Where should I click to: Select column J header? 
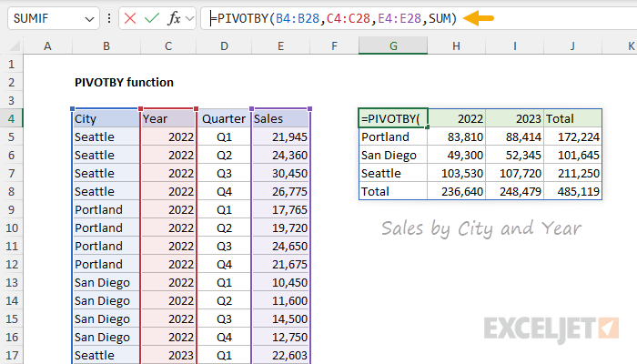pos(572,45)
